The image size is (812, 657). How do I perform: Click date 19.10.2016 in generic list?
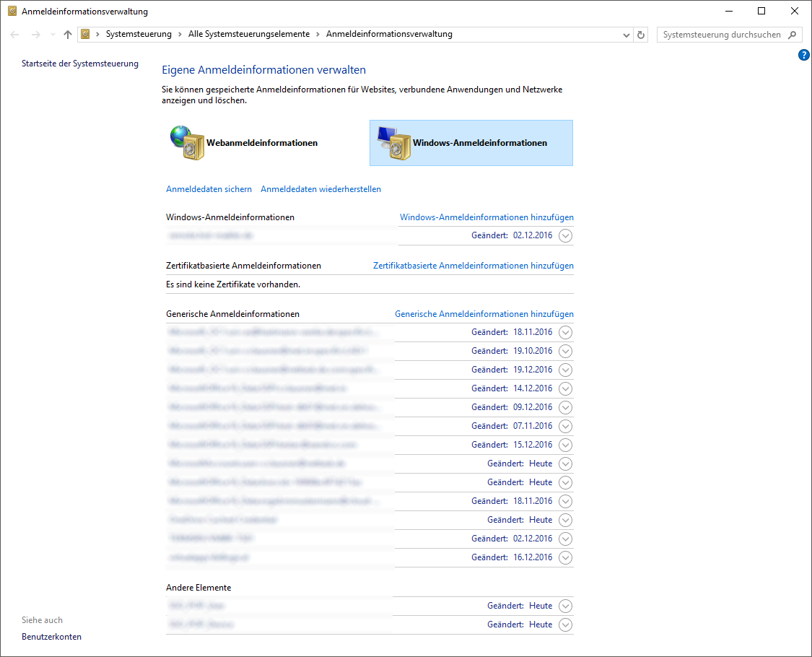[x=533, y=351]
